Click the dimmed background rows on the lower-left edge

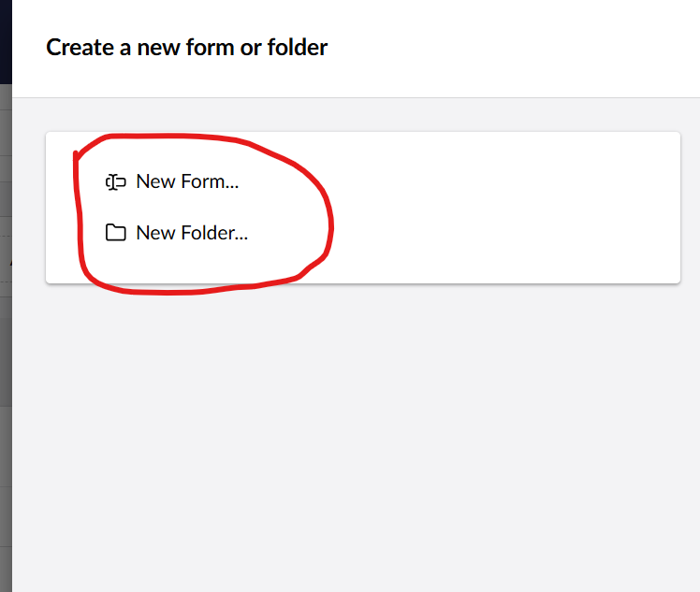6,513
